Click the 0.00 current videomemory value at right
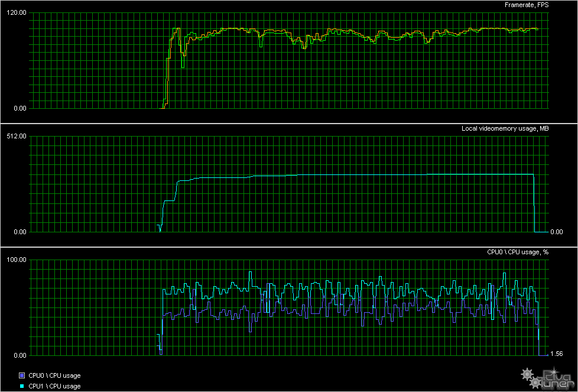578x392 pixels. [556, 232]
